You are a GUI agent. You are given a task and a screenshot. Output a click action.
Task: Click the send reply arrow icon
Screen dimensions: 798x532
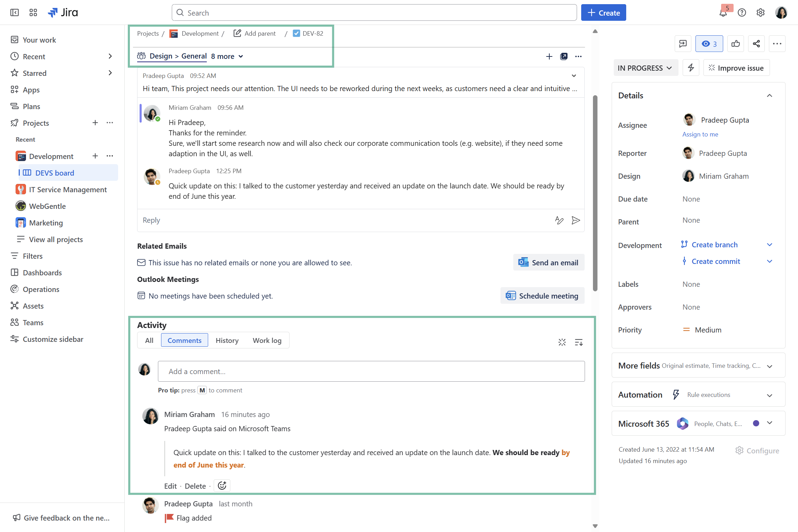576,220
